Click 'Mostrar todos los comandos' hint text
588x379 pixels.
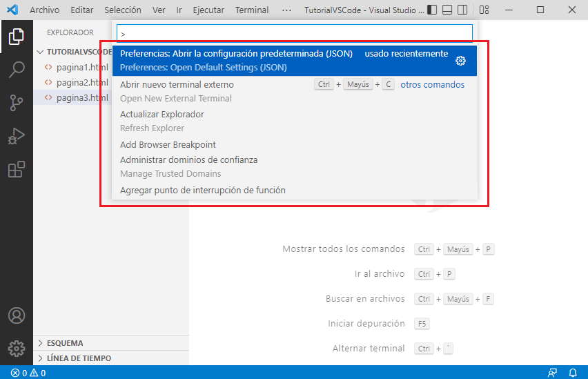coord(344,249)
